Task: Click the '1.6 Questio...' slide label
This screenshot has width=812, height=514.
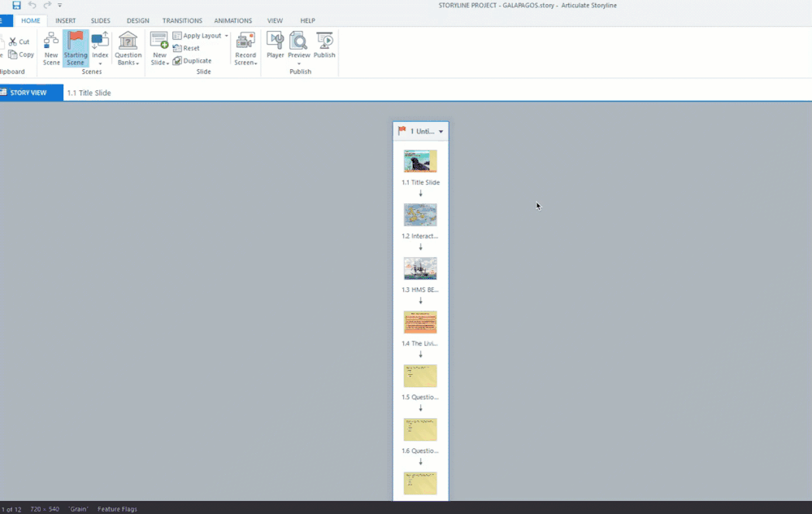Action: [x=420, y=451]
